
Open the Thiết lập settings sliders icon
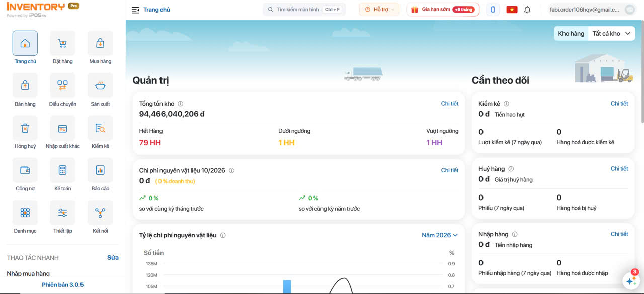62,213
